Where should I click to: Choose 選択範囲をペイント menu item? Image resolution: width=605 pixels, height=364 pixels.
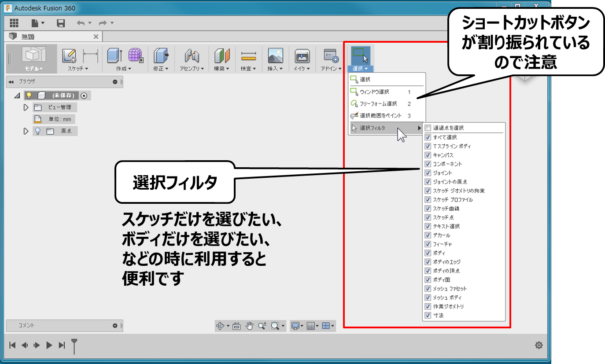pyautogui.click(x=386, y=115)
